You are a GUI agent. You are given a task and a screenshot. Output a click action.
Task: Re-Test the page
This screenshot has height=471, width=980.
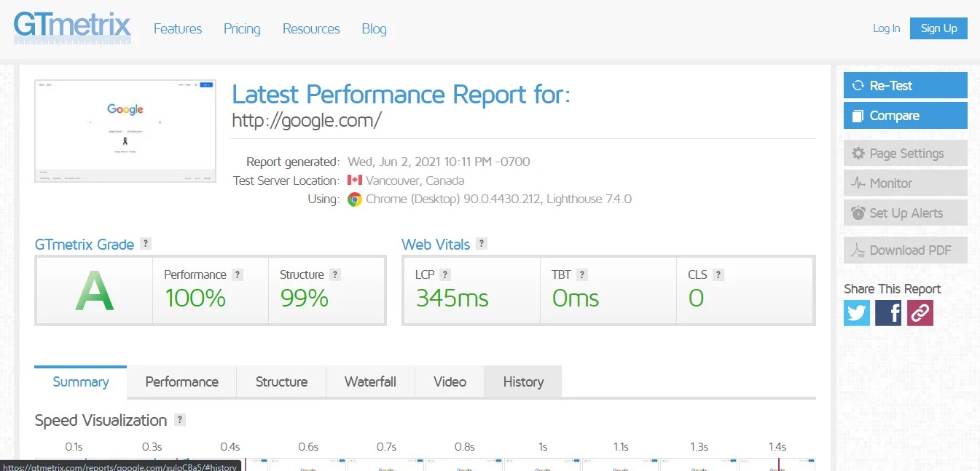pos(906,85)
